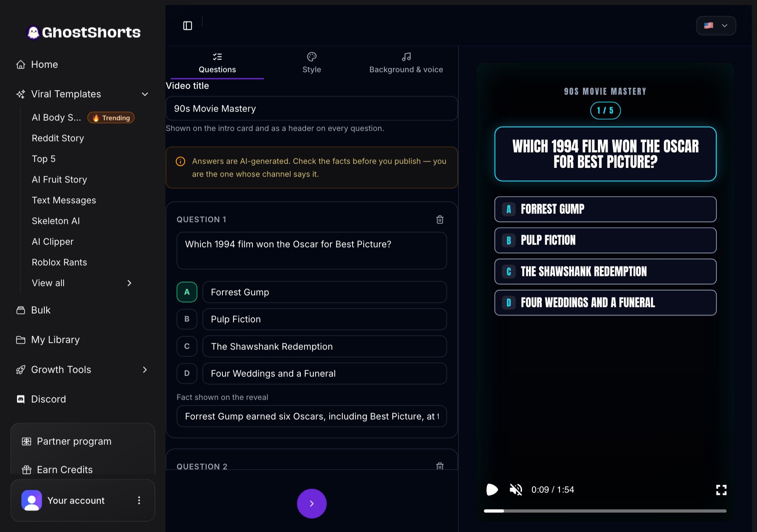757x532 pixels.
Task: Delete Question 2 with trash icon
Action: [x=439, y=466]
